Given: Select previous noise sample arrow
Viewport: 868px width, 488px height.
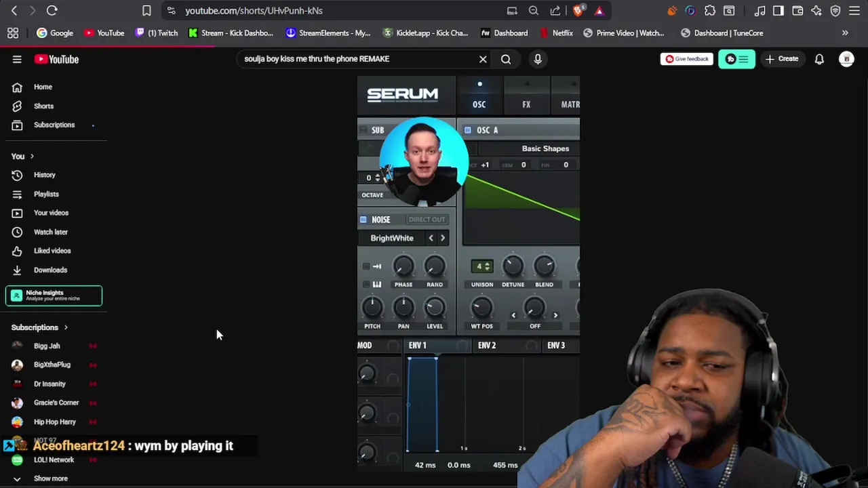Looking at the screenshot, I should (x=431, y=238).
